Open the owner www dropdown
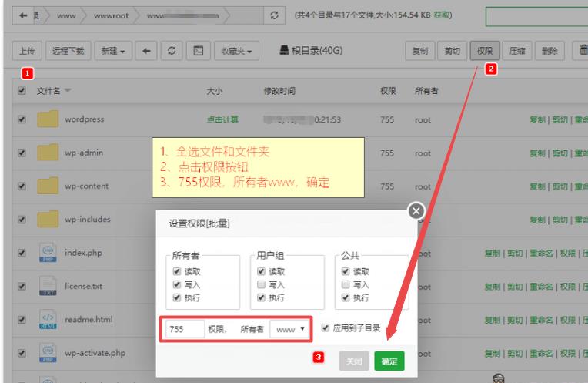Screen dimensions: 588x383 coord(290,329)
